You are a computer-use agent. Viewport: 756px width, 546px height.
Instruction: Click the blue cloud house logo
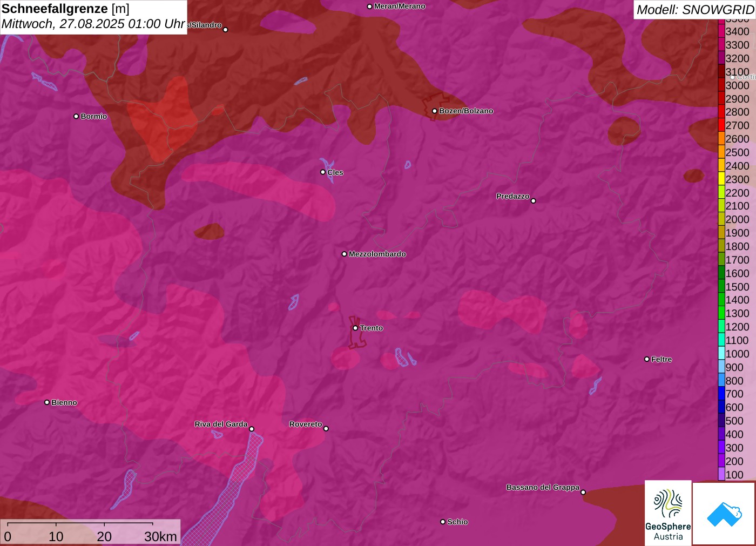tap(724, 514)
